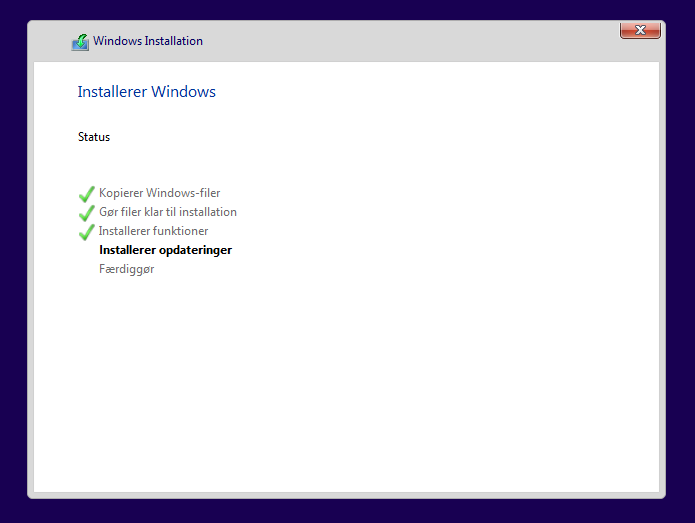Image resolution: width=695 pixels, height=523 pixels.
Task: Select the bold 'Installerer opdateringer' step
Action: 165,250
